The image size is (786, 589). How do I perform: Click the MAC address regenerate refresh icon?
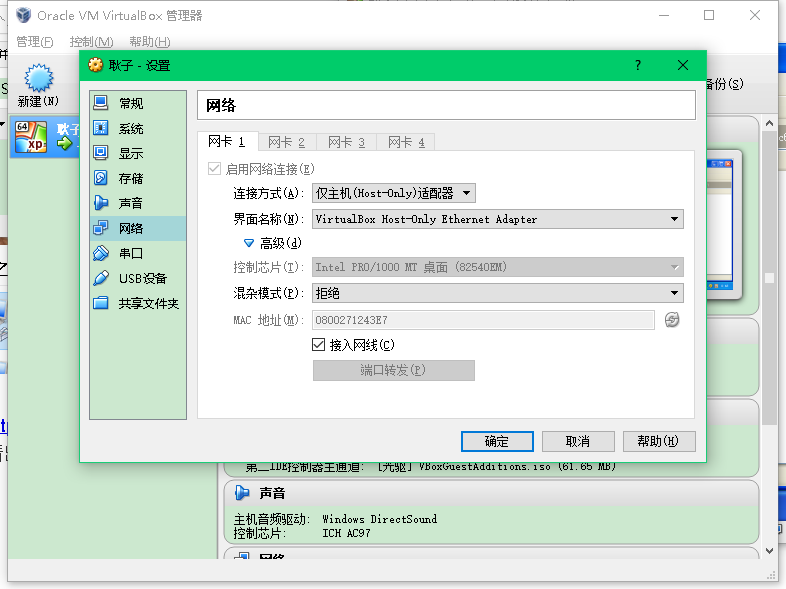(x=672, y=320)
